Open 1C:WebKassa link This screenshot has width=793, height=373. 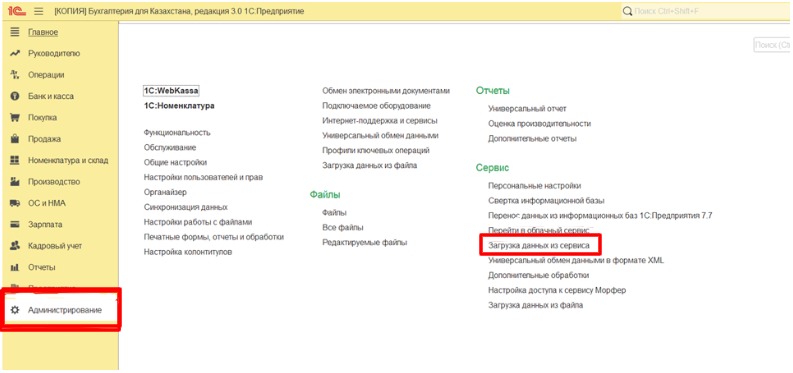171,90
